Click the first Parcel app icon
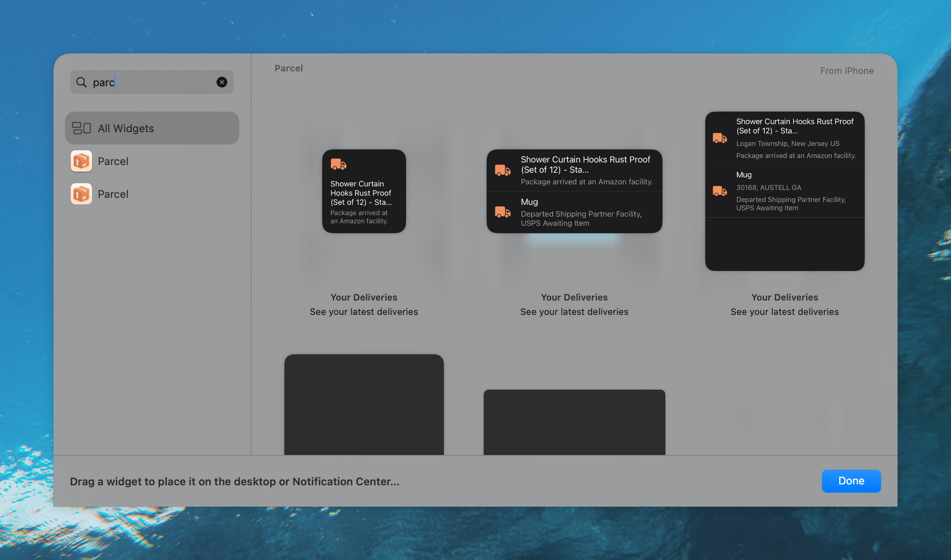The height and width of the screenshot is (560, 951). (x=81, y=161)
